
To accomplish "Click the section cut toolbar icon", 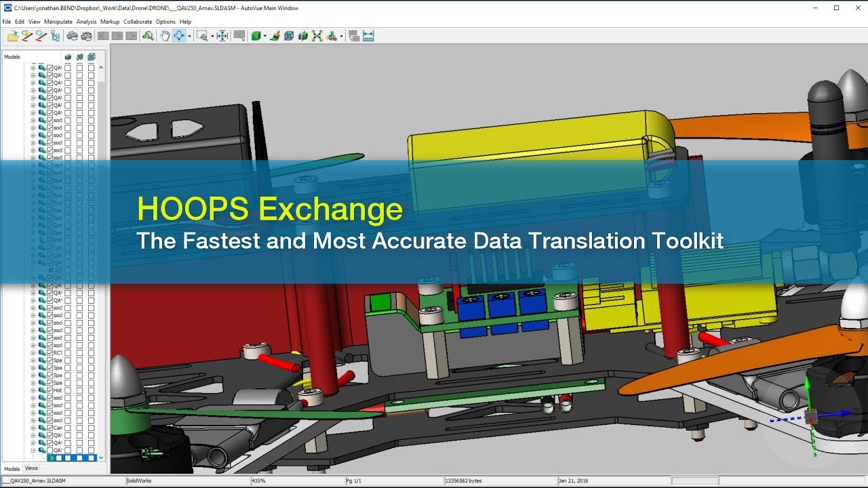I will point(302,36).
